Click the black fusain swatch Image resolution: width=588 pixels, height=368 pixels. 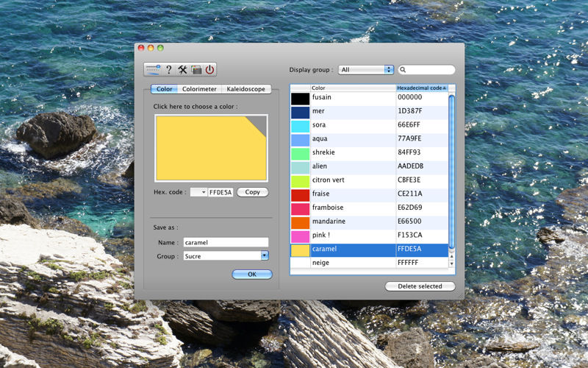coord(301,99)
